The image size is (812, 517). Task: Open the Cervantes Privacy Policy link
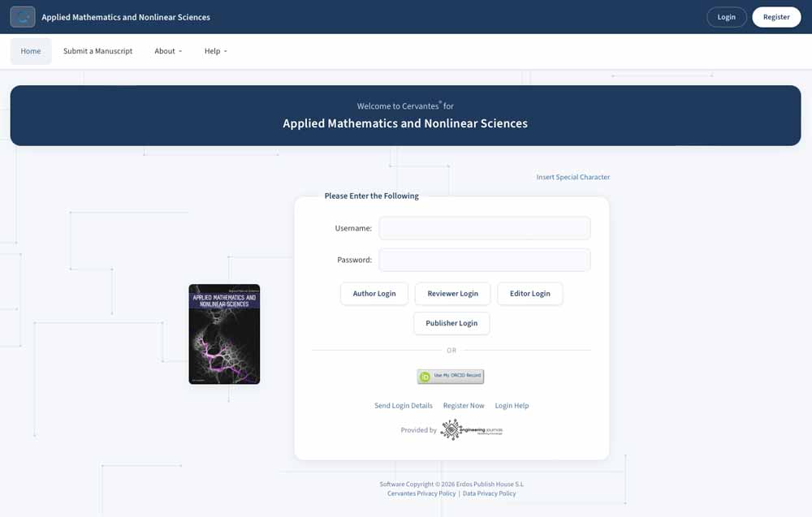point(421,493)
